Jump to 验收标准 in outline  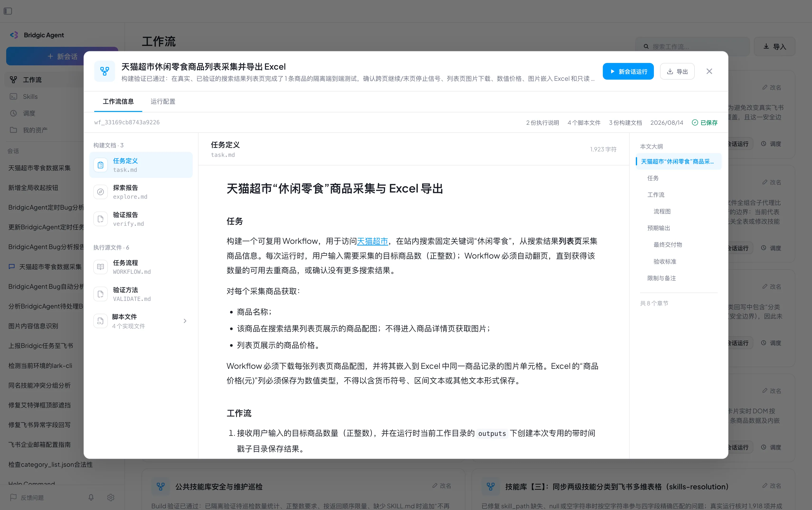(x=664, y=261)
